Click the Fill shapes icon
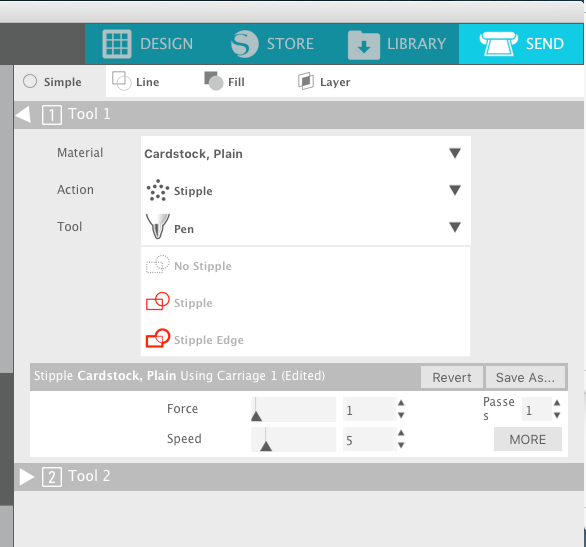The width and height of the screenshot is (586, 547). coord(214,81)
